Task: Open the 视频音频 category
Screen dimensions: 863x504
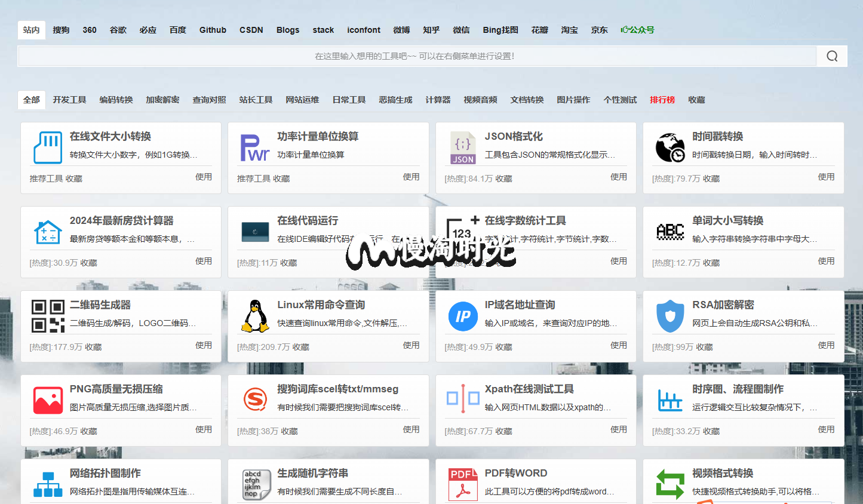Action: 480,100
